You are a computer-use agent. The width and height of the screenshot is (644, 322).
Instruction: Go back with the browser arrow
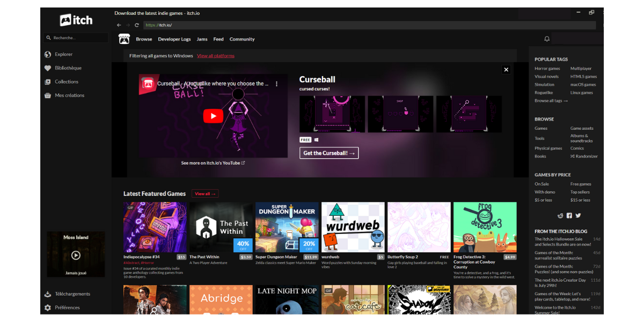click(x=119, y=25)
